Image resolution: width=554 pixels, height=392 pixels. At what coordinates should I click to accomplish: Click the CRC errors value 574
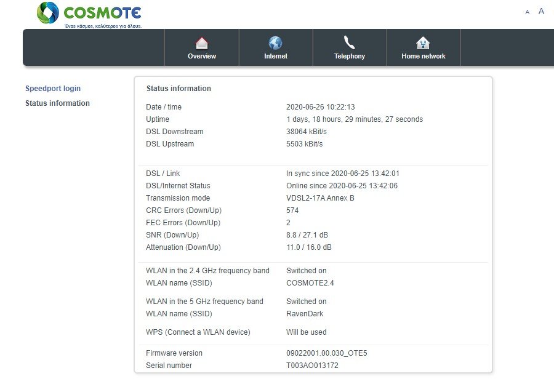292,210
